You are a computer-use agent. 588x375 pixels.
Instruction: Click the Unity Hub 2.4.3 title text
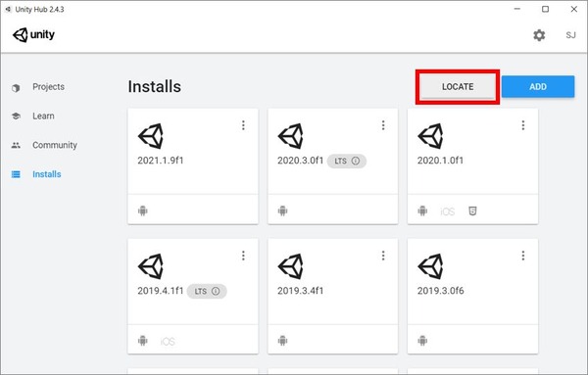pyautogui.click(x=40, y=10)
